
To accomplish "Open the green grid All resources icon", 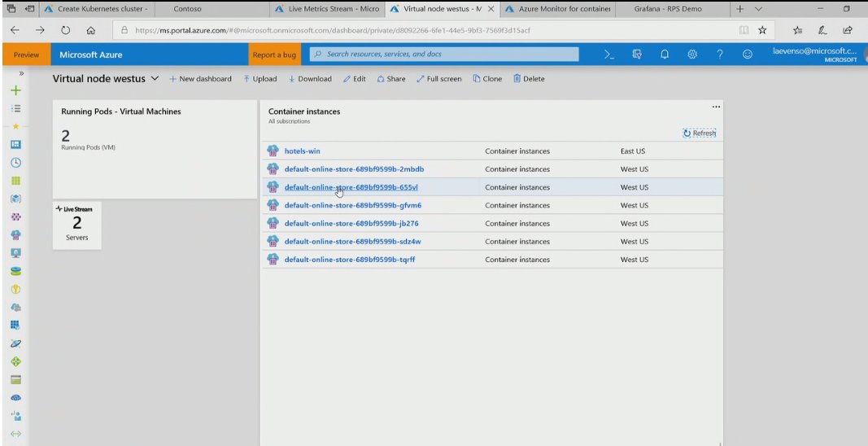I will [16, 181].
